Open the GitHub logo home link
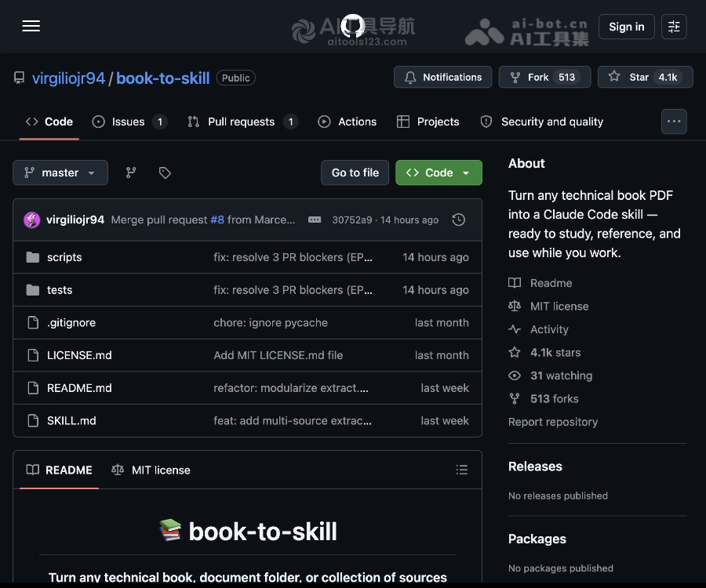The height and width of the screenshot is (588, 706). 352,26
